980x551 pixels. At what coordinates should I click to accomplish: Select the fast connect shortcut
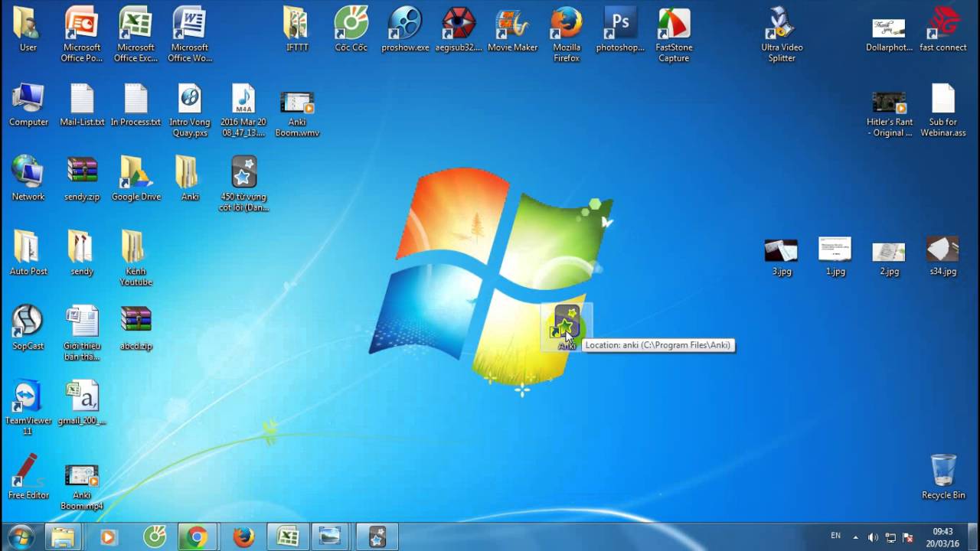(943, 29)
